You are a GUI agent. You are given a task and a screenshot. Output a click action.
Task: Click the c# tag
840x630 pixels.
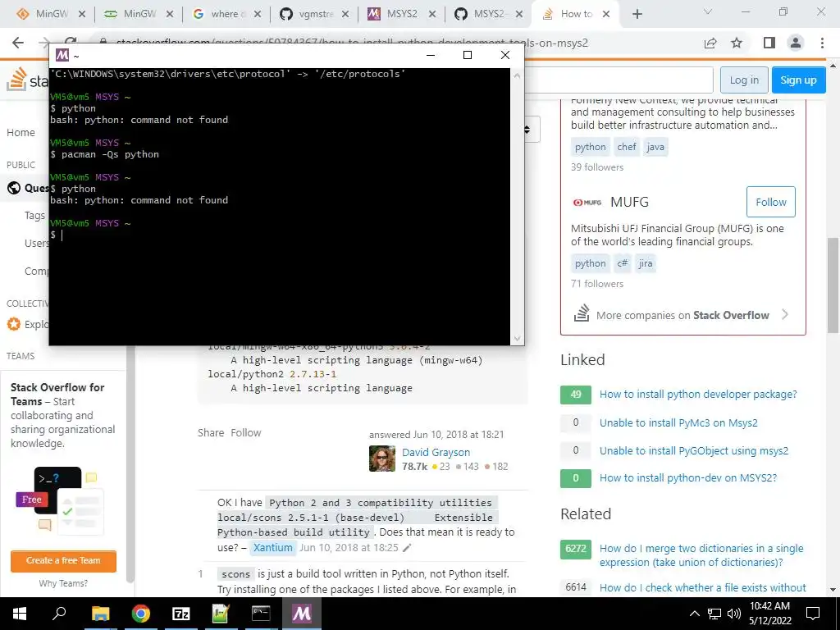point(623,263)
